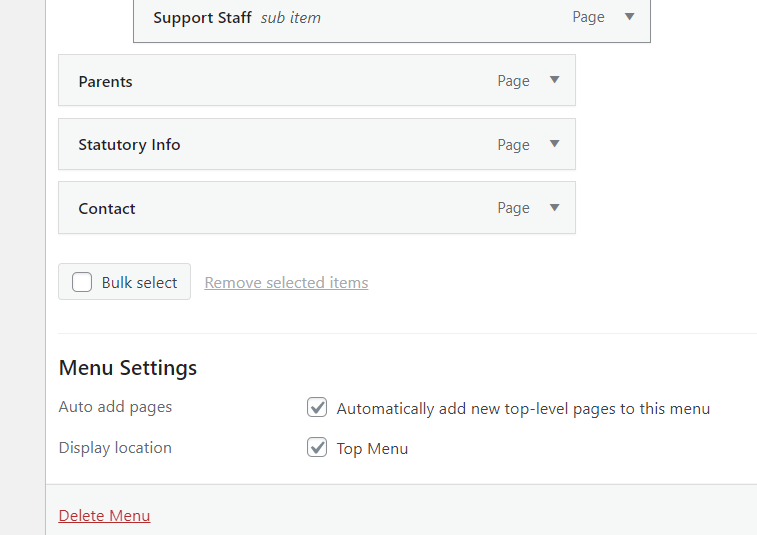The height and width of the screenshot is (535, 757).
Task: Select the Parents menu item title
Action: [x=105, y=82]
